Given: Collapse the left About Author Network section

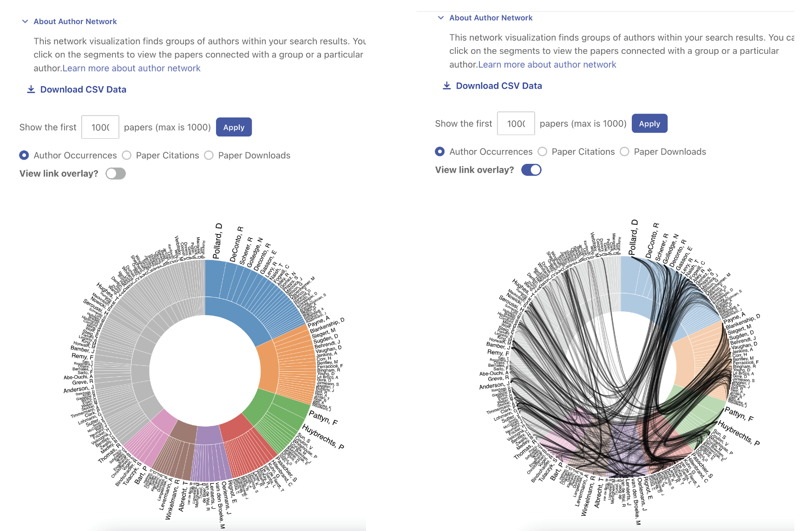Looking at the screenshot, I should 25,21.
